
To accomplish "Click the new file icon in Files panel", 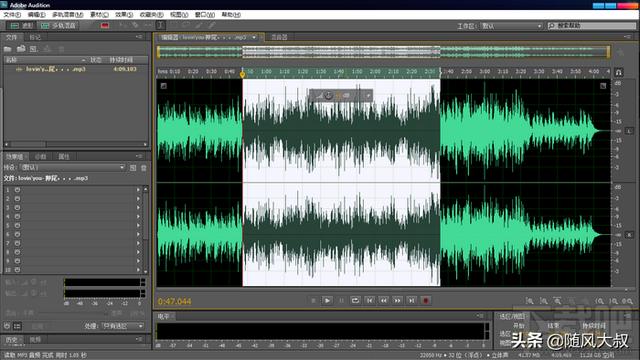I will (33, 49).
